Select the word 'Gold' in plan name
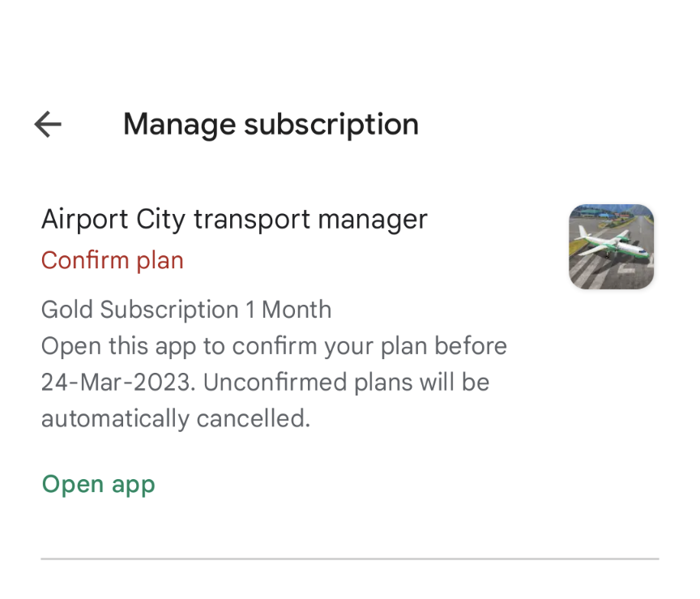Screen dimensions: 700x599 point(67,310)
